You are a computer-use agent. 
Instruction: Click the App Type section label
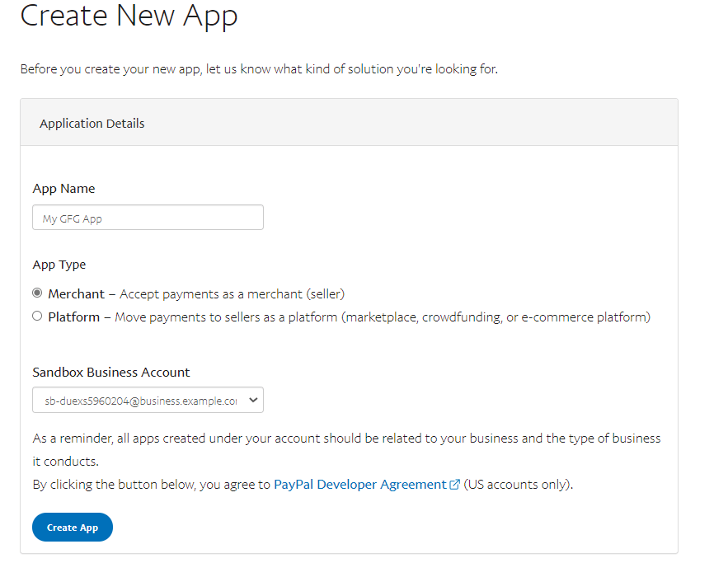(59, 265)
